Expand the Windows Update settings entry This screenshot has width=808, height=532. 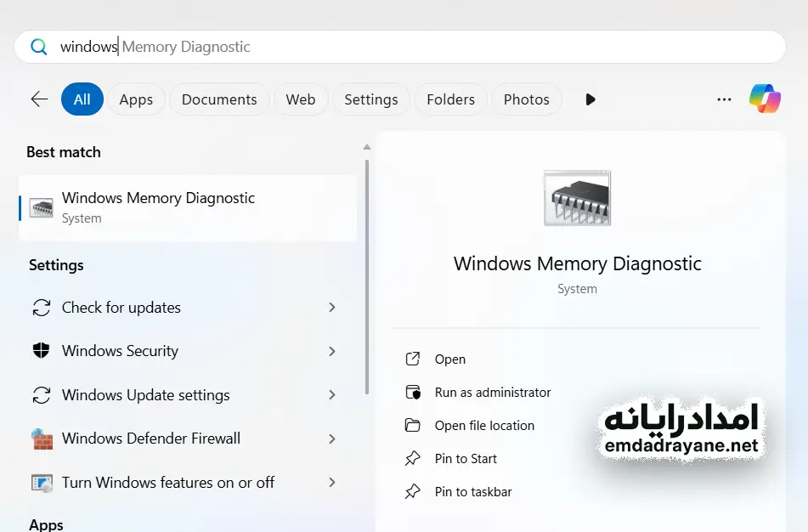click(331, 395)
